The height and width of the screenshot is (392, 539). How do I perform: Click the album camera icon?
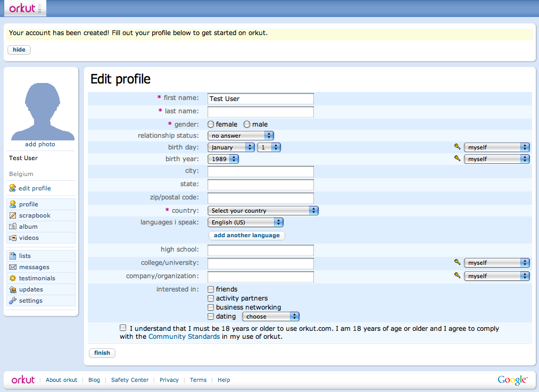[13, 227]
